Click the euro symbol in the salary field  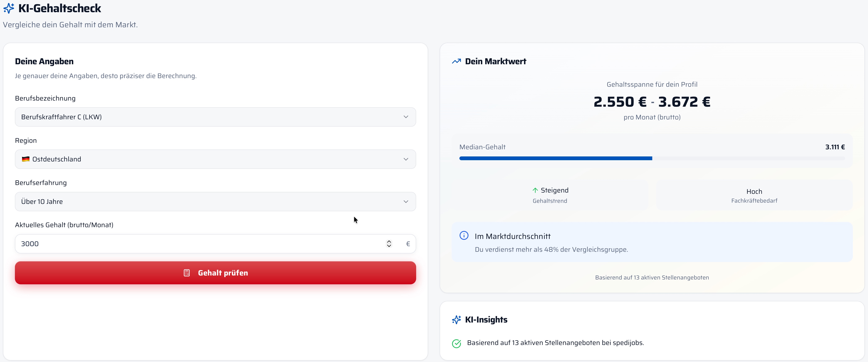pyautogui.click(x=408, y=244)
